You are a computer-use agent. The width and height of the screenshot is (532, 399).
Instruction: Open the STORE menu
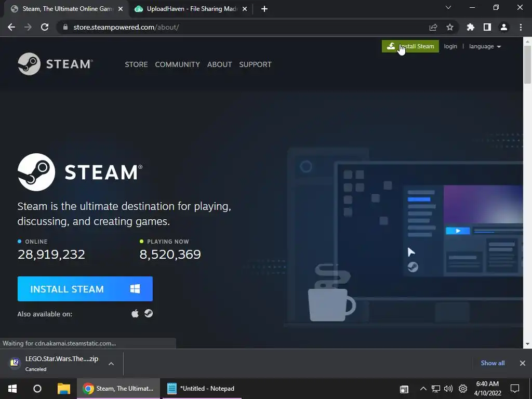pos(136,64)
